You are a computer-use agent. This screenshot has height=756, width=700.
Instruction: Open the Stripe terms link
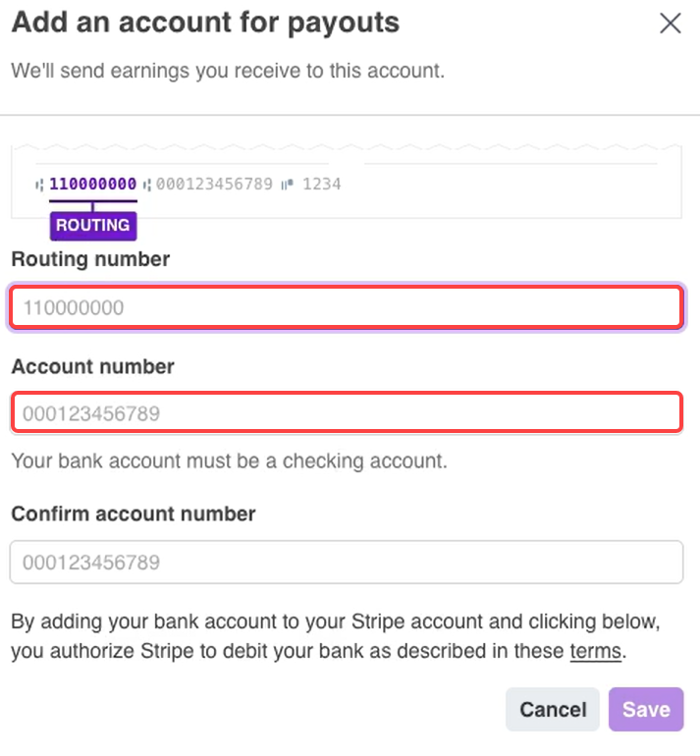(595, 651)
